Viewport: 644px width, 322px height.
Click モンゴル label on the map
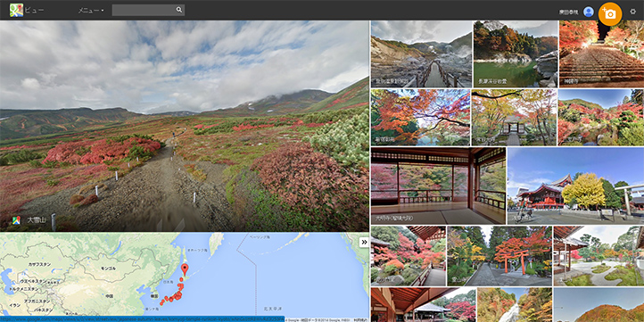pyautogui.click(x=109, y=268)
